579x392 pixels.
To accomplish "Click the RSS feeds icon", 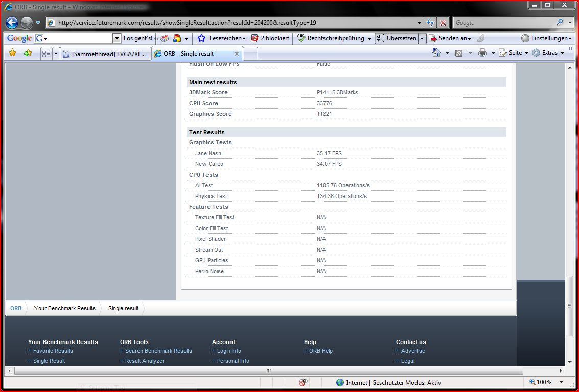I will 459,53.
